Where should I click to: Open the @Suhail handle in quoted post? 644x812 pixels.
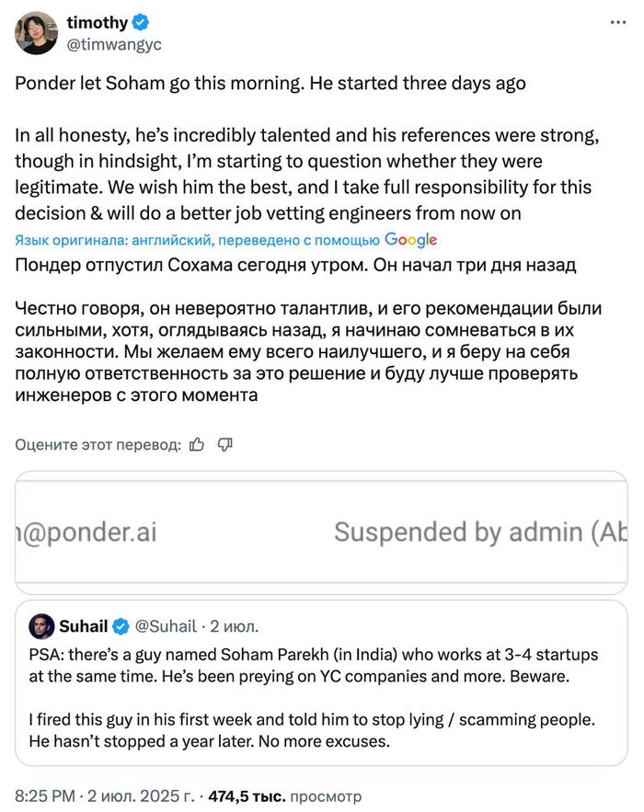[x=166, y=626]
